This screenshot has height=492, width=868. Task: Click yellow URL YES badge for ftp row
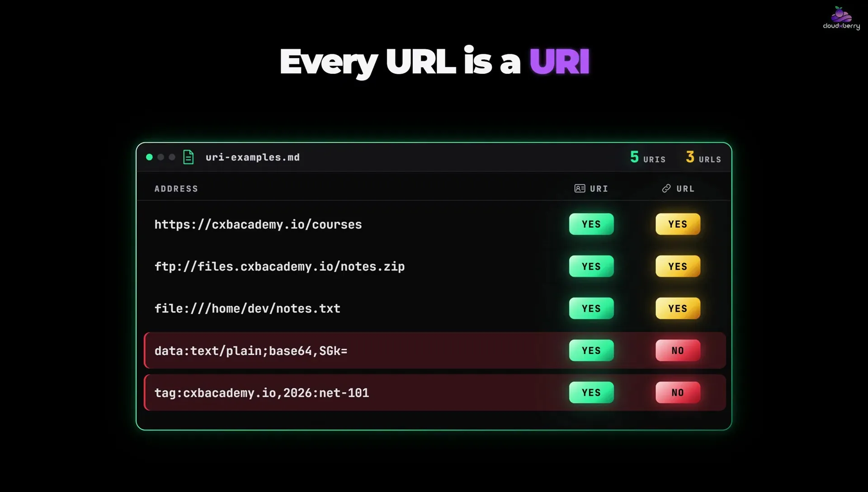click(678, 266)
